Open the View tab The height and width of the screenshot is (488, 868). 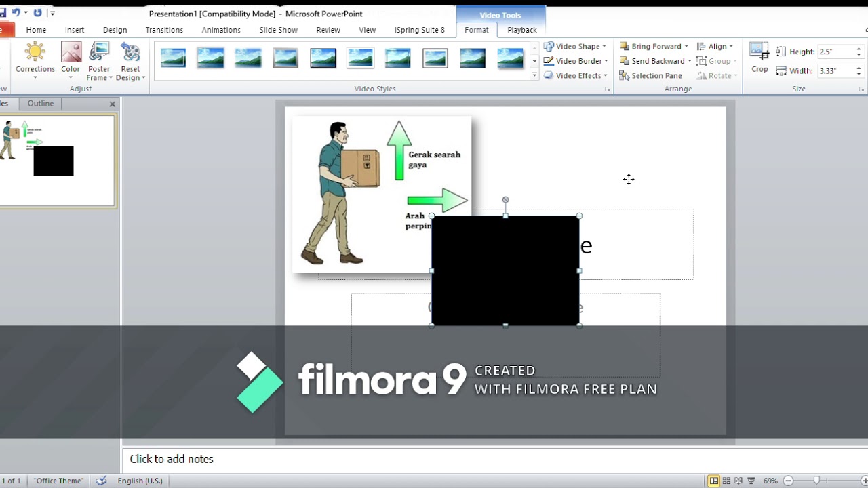coord(368,30)
